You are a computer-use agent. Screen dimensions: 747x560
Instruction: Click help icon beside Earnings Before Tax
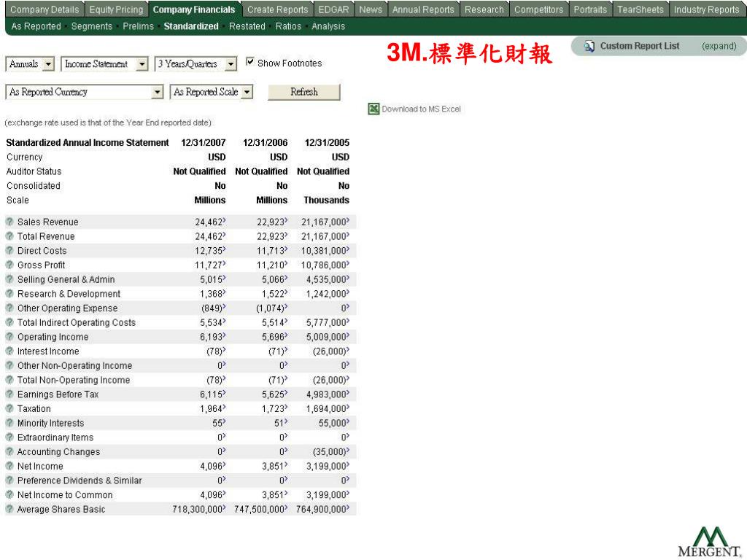[x=9, y=394]
